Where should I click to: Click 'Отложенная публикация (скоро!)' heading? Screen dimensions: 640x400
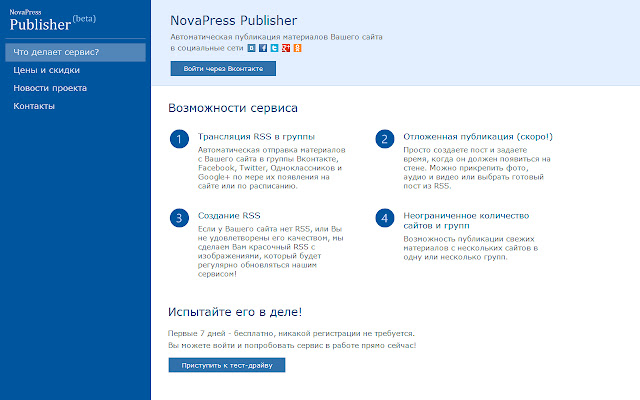coord(478,137)
